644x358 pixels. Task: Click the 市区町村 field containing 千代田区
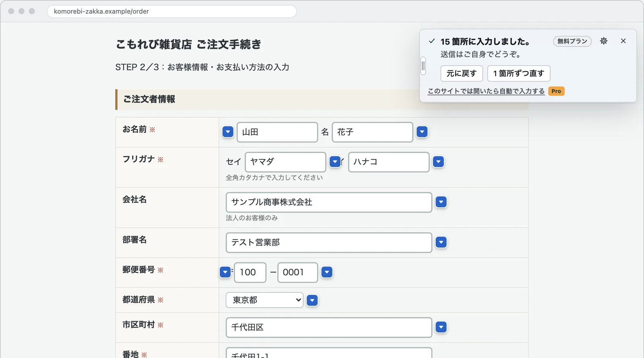pyautogui.click(x=329, y=327)
